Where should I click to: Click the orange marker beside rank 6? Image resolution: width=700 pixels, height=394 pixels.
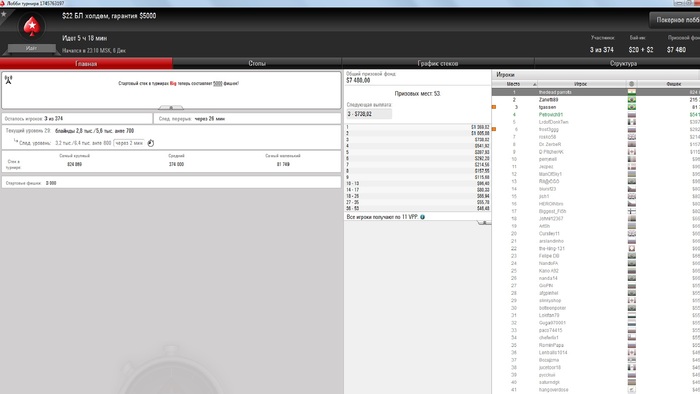coord(494,129)
